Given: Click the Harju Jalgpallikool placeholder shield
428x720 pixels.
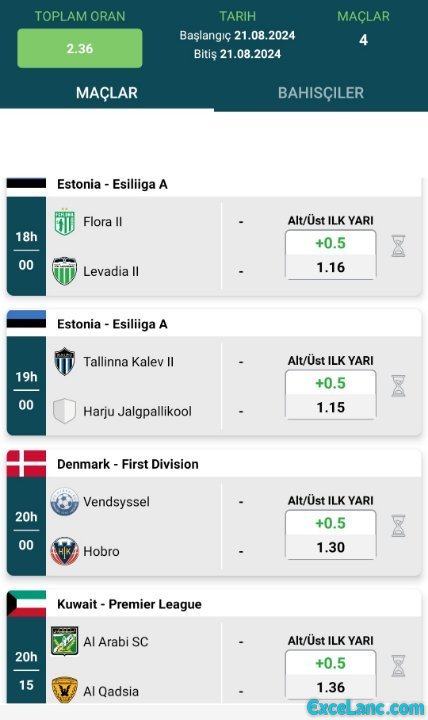Looking at the screenshot, I should (x=64, y=411).
